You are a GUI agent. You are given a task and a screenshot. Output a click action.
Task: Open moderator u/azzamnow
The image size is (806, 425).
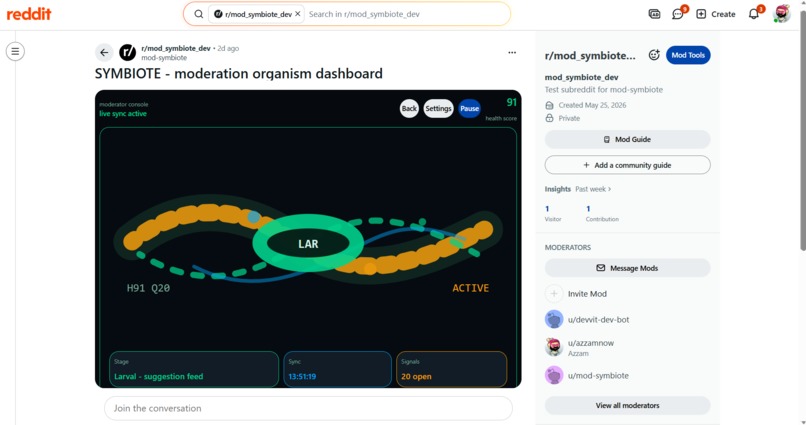click(x=591, y=343)
